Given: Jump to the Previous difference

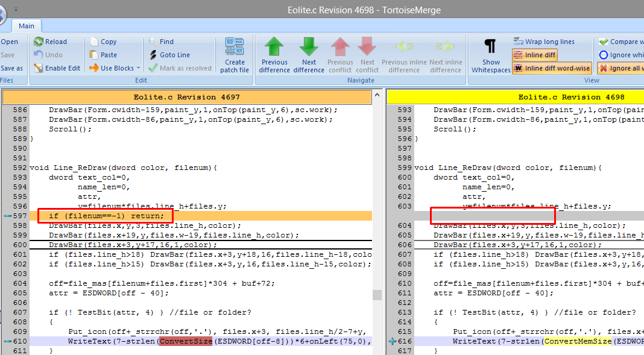Looking at the screenshot, I should tap(274, 54).
